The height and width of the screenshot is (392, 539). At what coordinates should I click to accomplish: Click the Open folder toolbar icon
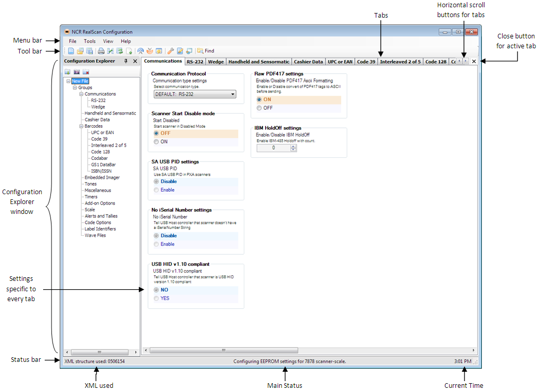(x=80, y=51)
